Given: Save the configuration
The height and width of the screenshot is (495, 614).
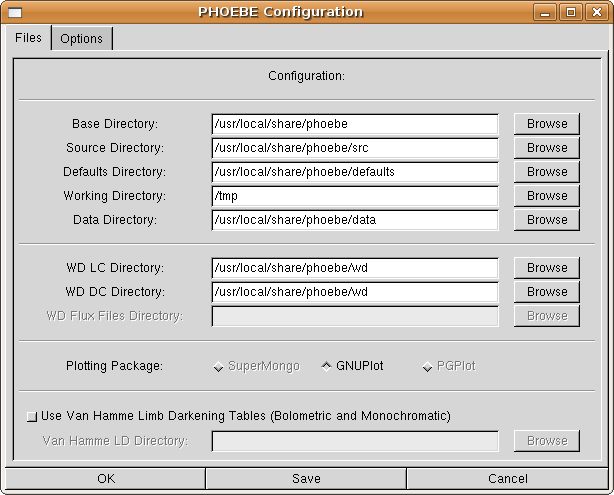Looking at the screenshot, I should pyautogui.click(x=306, y=479).
